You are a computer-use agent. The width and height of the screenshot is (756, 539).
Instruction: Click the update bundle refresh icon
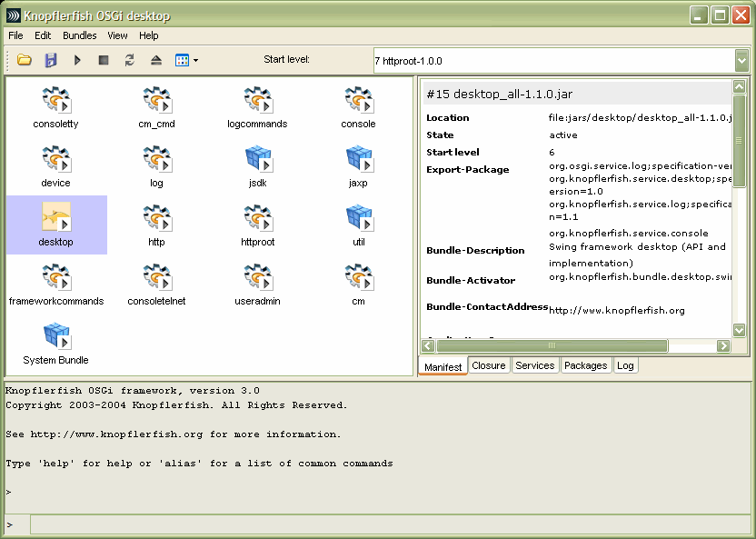(130, 60)
